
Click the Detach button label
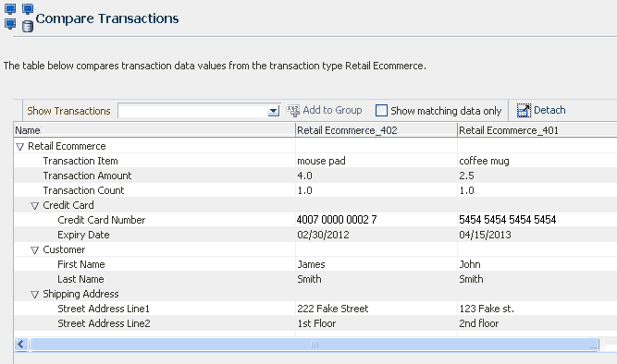point(549,111)
